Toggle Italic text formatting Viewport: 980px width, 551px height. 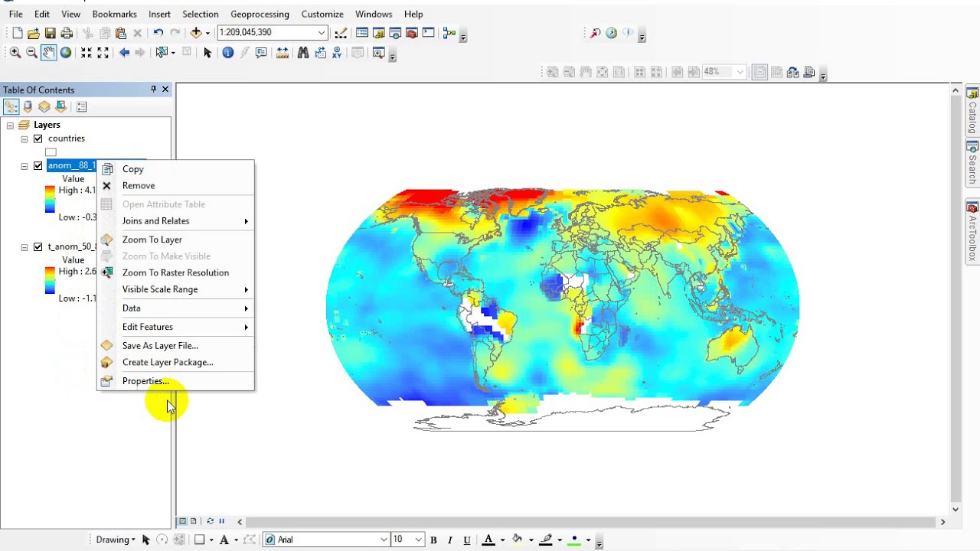[x=450, y=540]
